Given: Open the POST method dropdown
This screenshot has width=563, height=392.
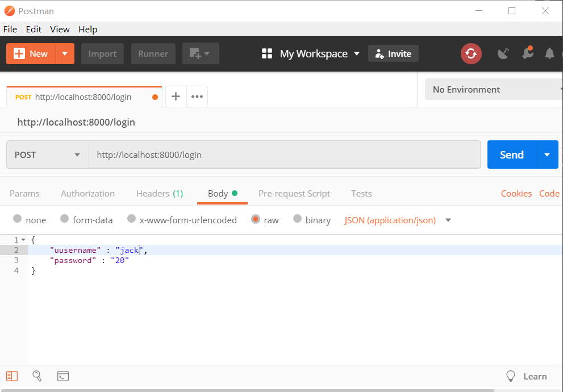Looking at the screenshot, I should [x=47, y=155].
